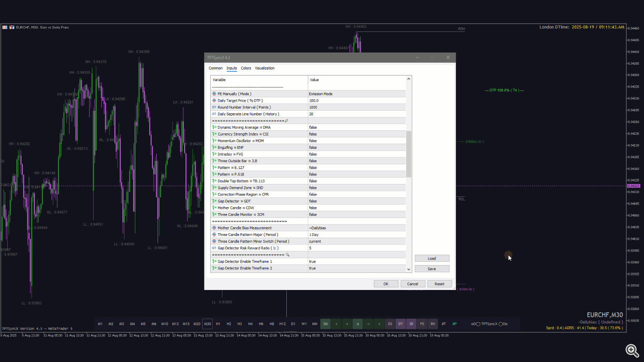Screen dimensions: 644x362
Task: Open Mother Candle Bias Measurement value list
Action: 356,228
